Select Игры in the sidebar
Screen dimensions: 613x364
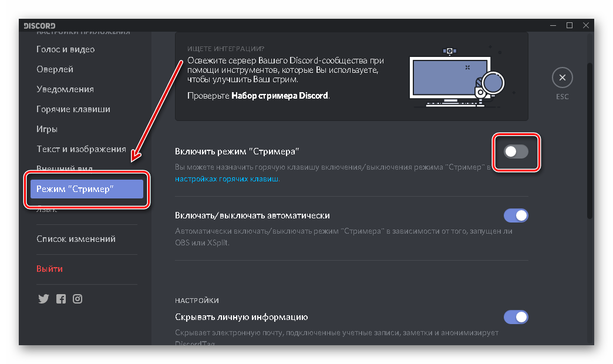click(47, 129)
